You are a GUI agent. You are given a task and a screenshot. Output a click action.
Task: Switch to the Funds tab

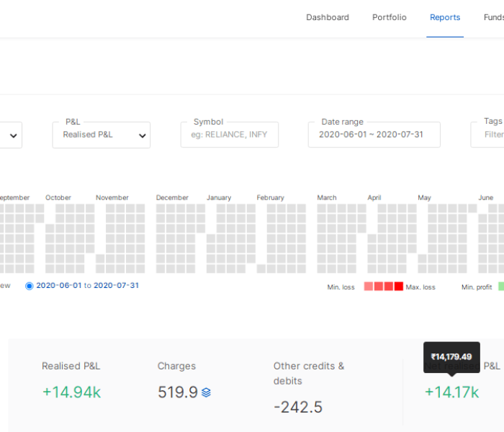(x=493, y=17)
